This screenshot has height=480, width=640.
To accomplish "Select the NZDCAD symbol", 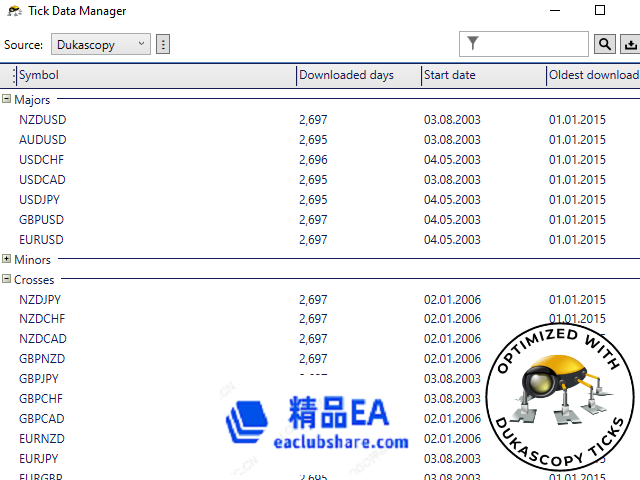I will tap(42, 338).
